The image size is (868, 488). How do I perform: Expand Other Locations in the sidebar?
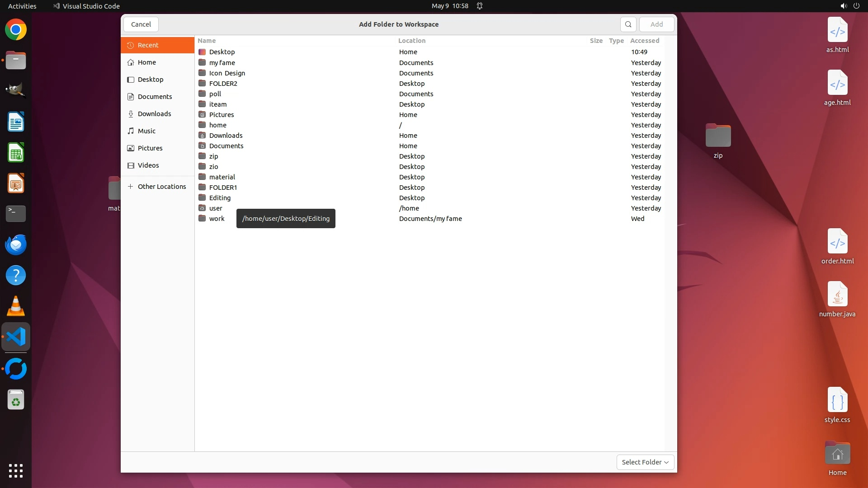(x=161, y=187)
